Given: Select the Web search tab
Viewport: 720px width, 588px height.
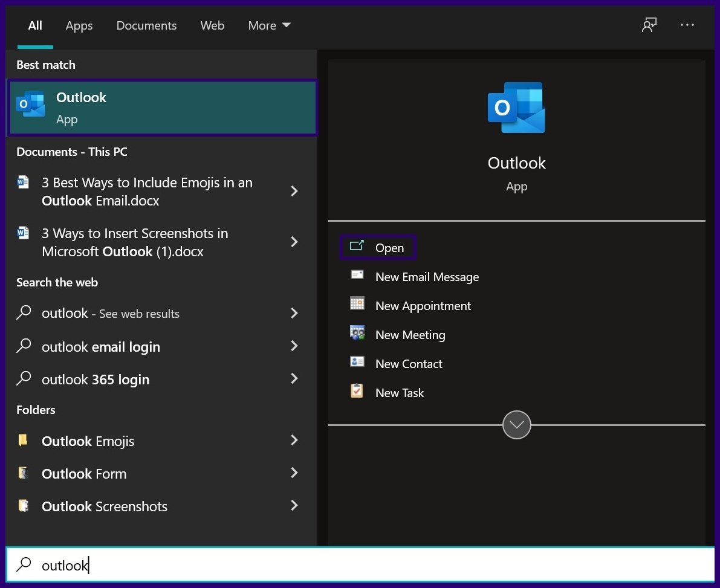Looking at the screenshot, I should click(x=212, y=25).
